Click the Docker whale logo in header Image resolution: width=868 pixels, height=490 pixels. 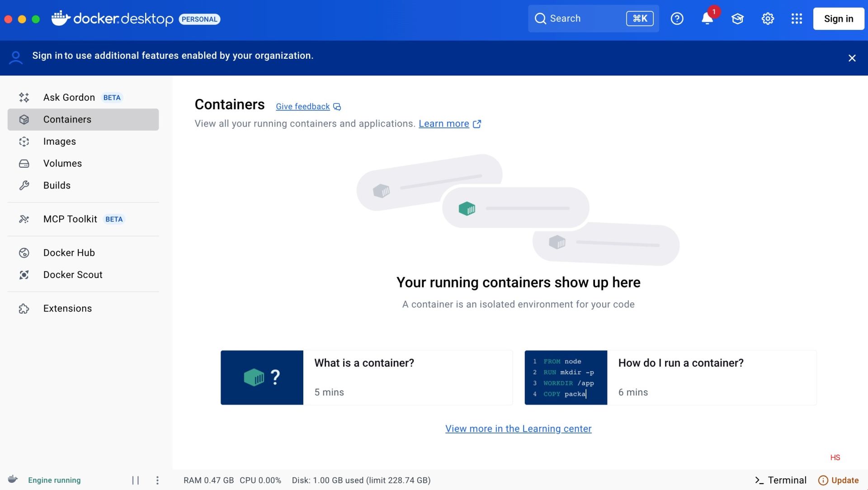61,18
